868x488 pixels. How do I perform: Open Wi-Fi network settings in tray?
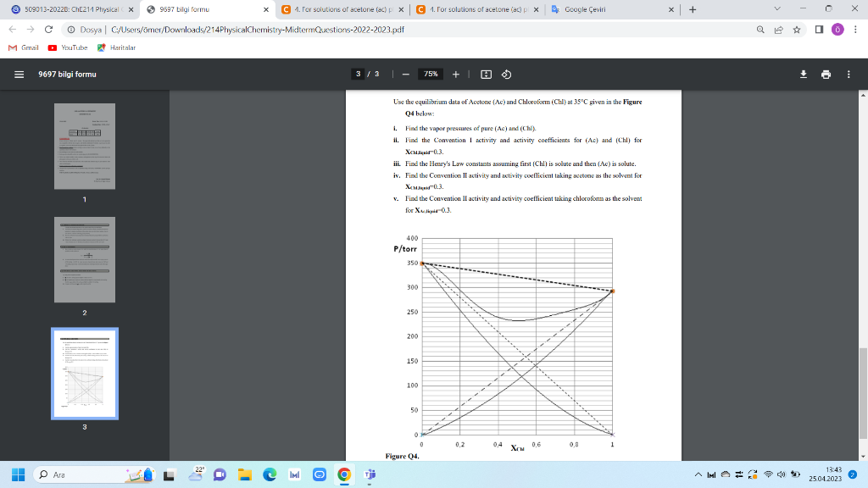(x=768, y=474)
